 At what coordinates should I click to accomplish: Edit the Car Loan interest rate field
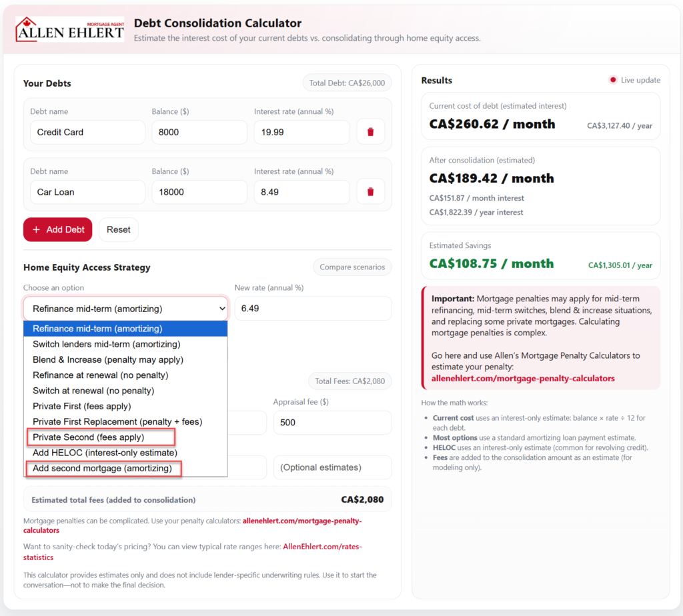[301, 192]
